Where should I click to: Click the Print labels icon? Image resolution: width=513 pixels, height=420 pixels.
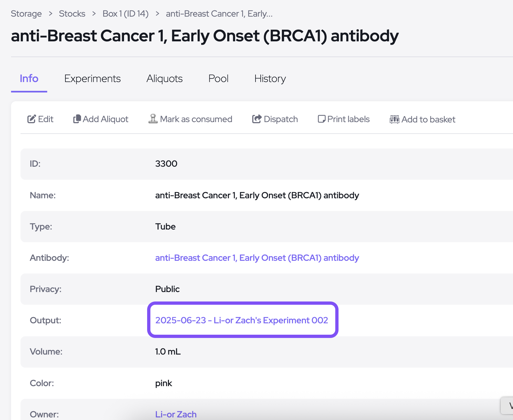(322, 119)
